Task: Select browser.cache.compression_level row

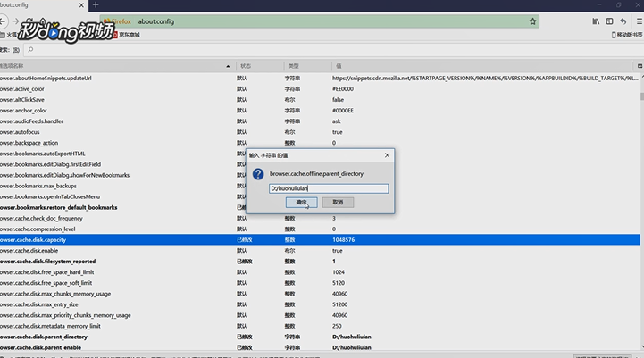Action: pyautogui.click(x=320, y=229)
